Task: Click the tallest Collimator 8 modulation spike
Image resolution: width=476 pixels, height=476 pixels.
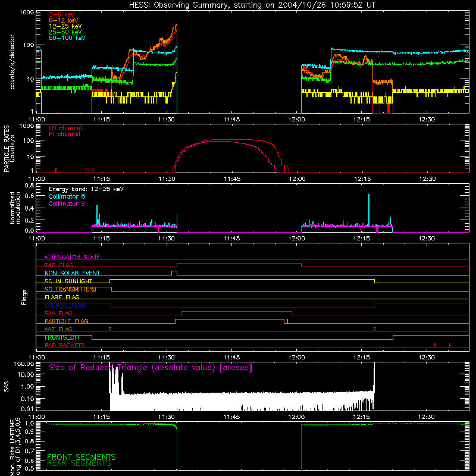Action: click(x=369, y=210)
